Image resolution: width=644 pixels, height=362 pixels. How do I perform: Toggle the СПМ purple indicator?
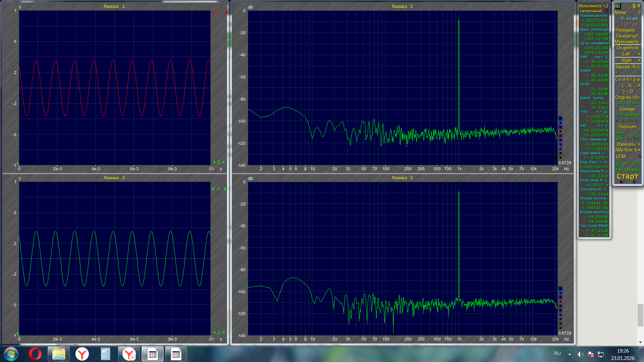click(x=640, y=156)
